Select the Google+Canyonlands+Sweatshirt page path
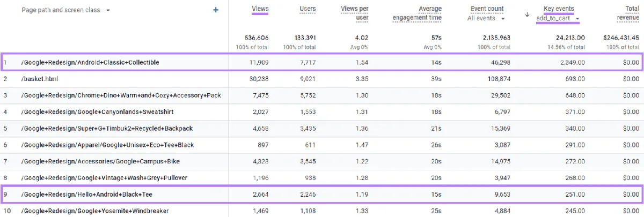This screenshot has width=644, height=217. coord(97,111)
